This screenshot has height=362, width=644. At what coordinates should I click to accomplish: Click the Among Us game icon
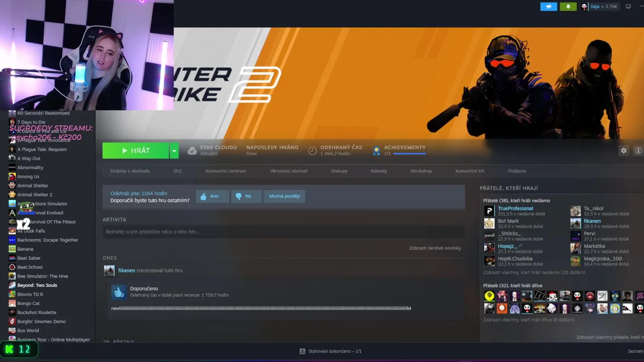click(x=12, y=176)
